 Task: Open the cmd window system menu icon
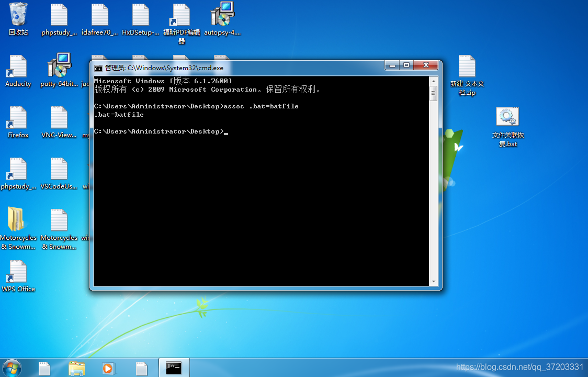click(x=98, y=68)
